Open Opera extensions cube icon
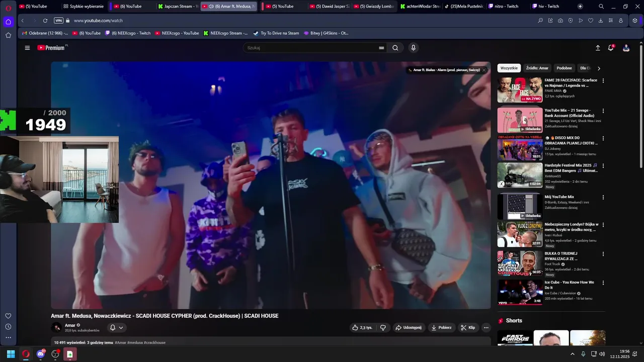This screenshot has width=644, height=362. coord(635,21)
